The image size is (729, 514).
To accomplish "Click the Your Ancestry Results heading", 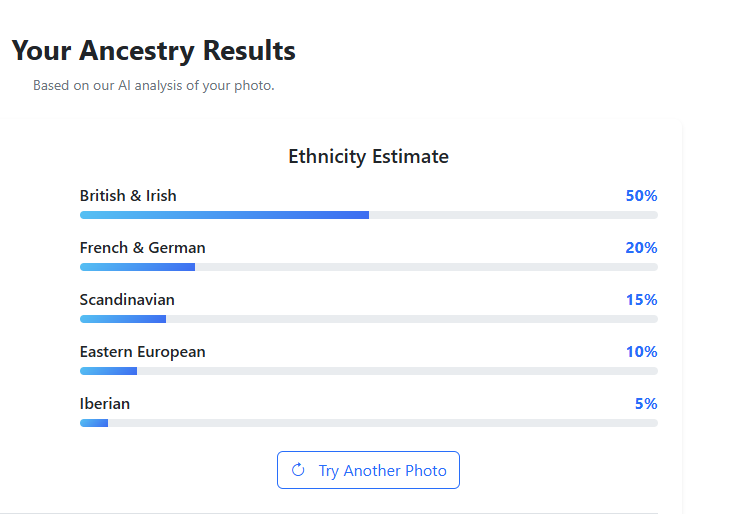I will coord(154,50).
